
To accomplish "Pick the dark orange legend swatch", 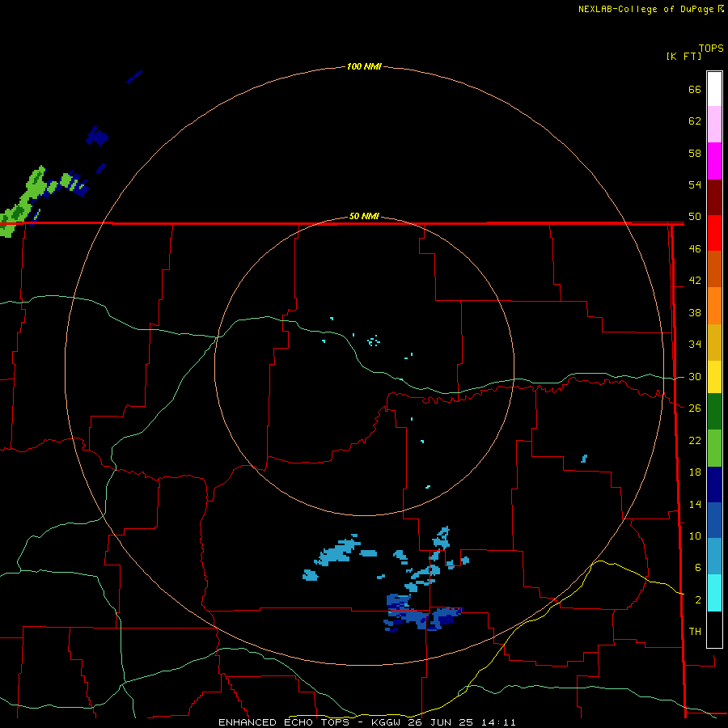I will 714,269.
